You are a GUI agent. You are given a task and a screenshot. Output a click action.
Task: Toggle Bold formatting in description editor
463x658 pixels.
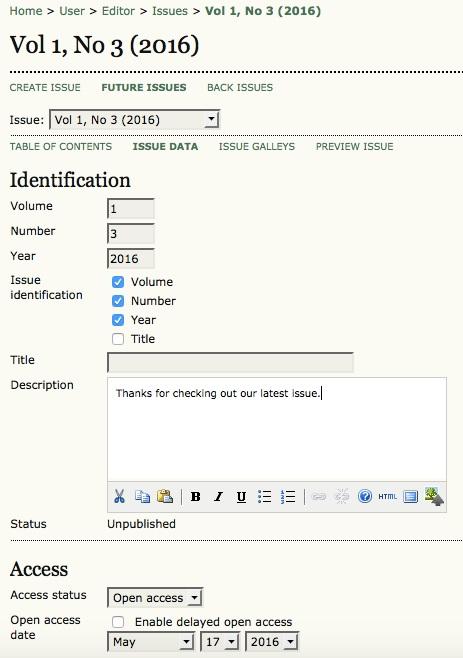pyautogui.click(x=195, y=497)
